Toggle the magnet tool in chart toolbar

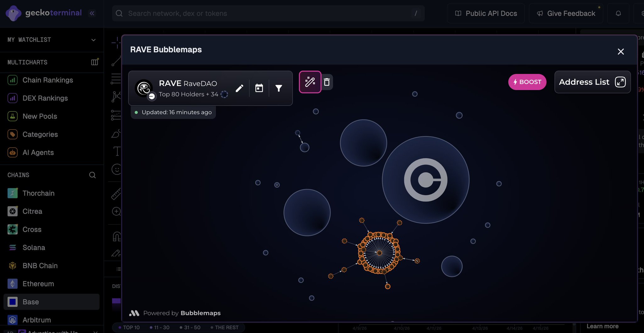tap(116, 236)
